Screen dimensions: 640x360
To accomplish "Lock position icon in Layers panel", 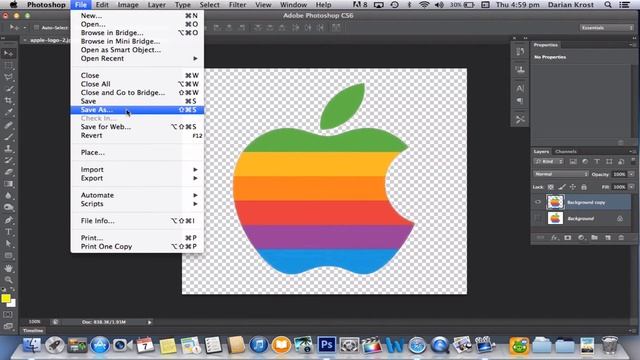I will pyautogui.click(x=573, y=187).
